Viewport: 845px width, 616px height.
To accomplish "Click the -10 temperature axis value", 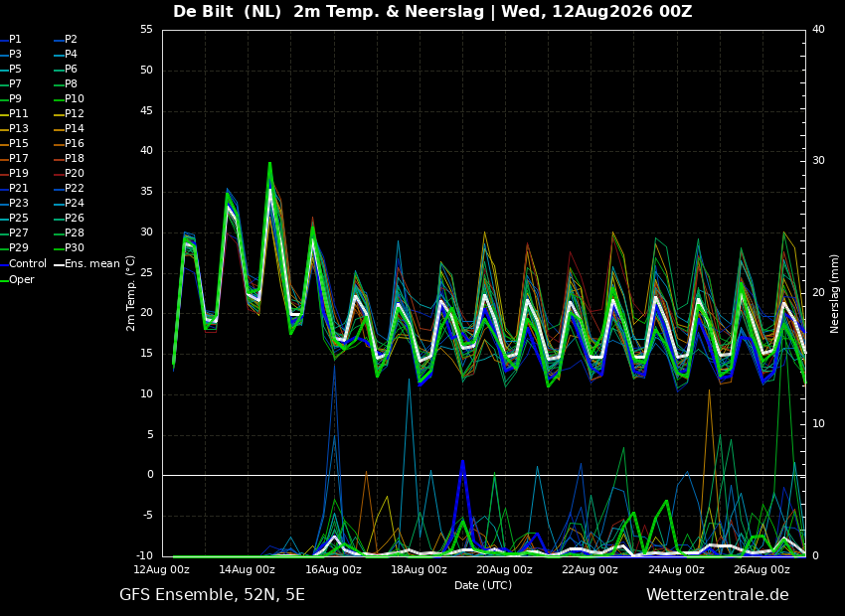I will 144,555.
